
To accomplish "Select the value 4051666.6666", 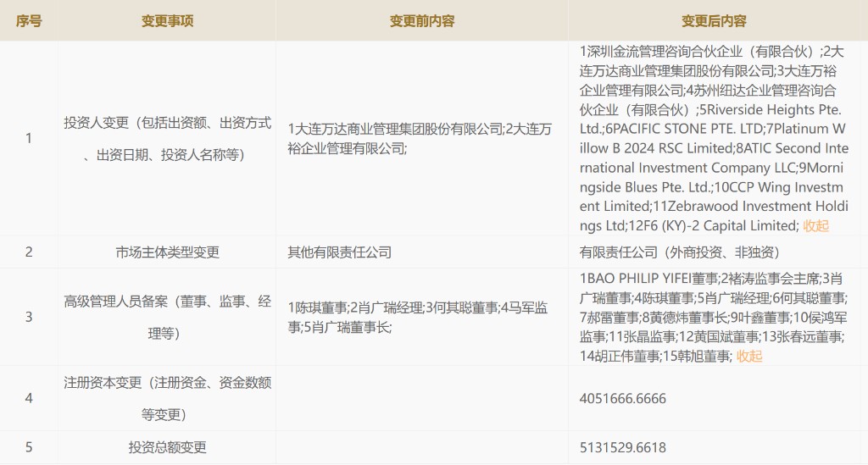I will click(623, 398).
